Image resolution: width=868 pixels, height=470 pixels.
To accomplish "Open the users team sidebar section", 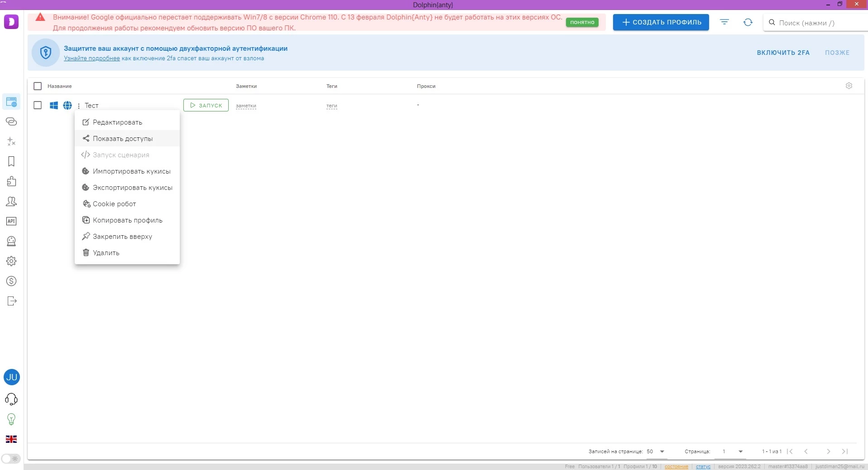I will pos(11,201).
